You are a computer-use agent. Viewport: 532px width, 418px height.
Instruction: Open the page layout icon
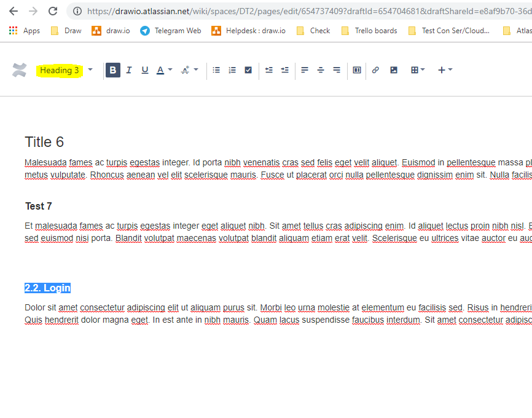(x=357, y=70)
